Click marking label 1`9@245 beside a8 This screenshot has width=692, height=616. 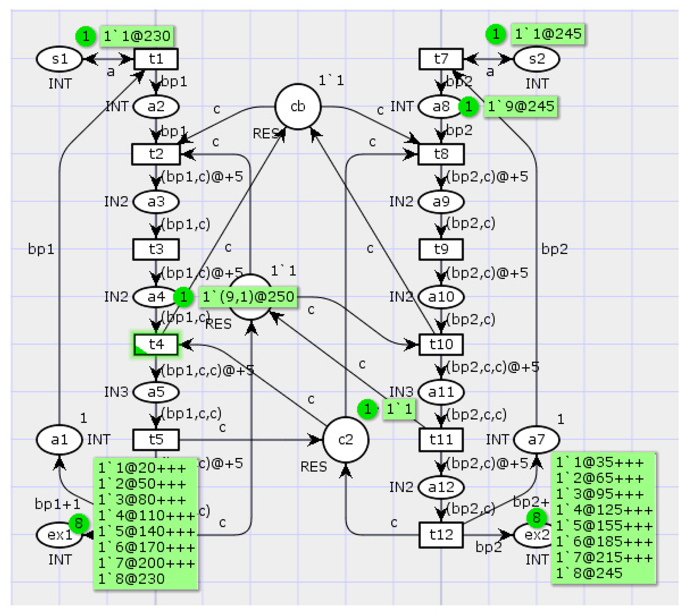pos(521,107)
